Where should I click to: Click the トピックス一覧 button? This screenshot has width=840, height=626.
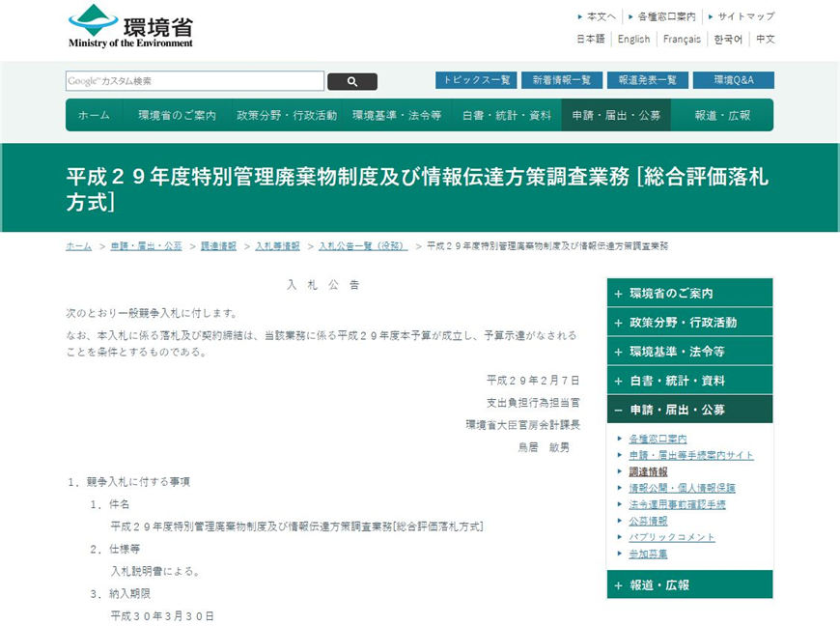[x=475, y=81]
